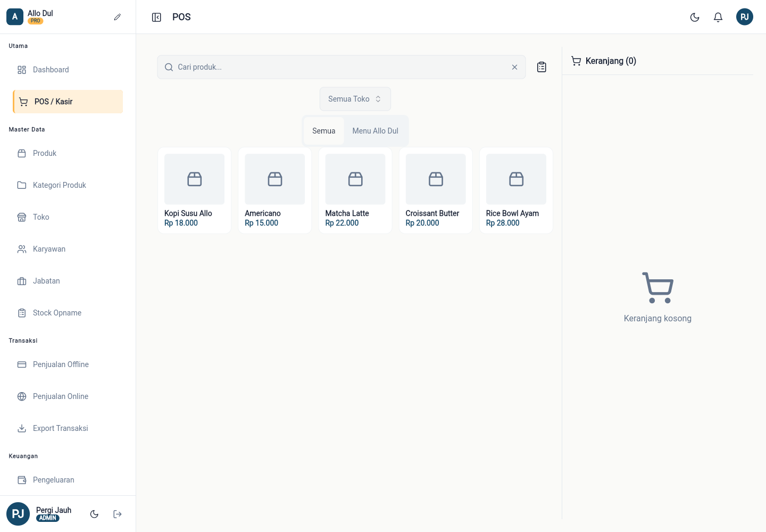Select the Matcha Latte product card

coord(355,190)
